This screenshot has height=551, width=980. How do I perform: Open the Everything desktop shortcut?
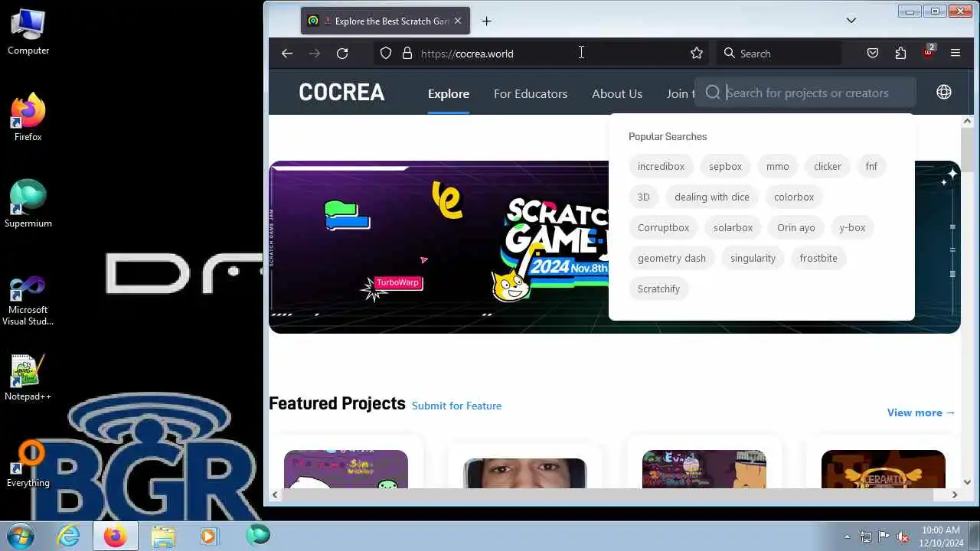point(28,465)
